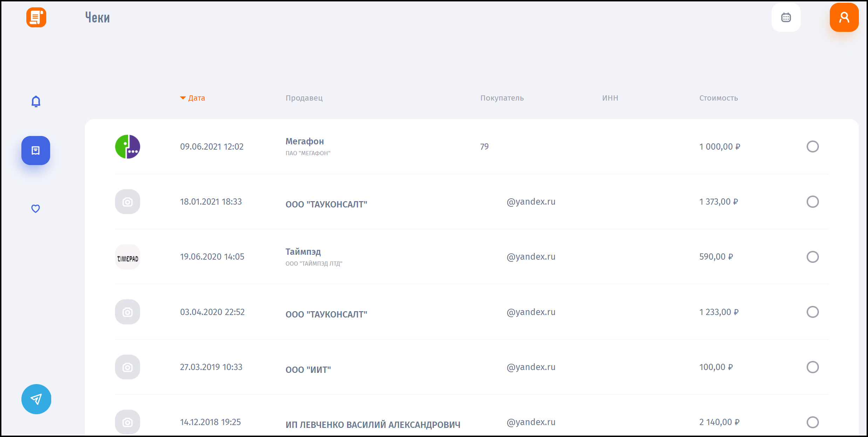Sort by Продавец column header

click(304, 98)
